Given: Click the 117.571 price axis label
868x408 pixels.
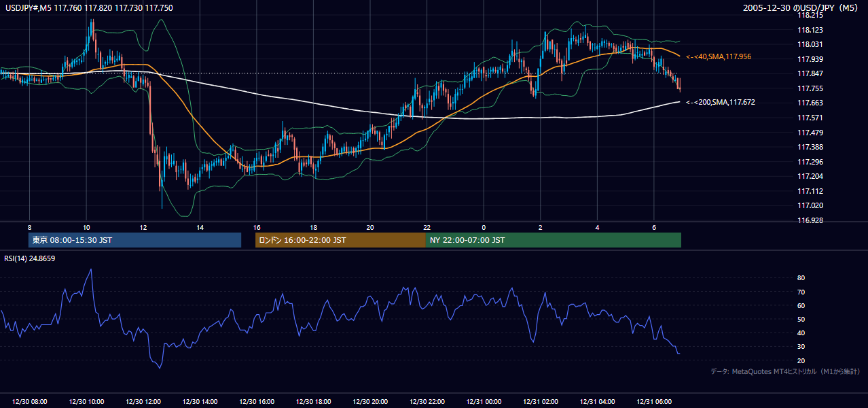Looking at the screenshot, I should tap(810, 118).
